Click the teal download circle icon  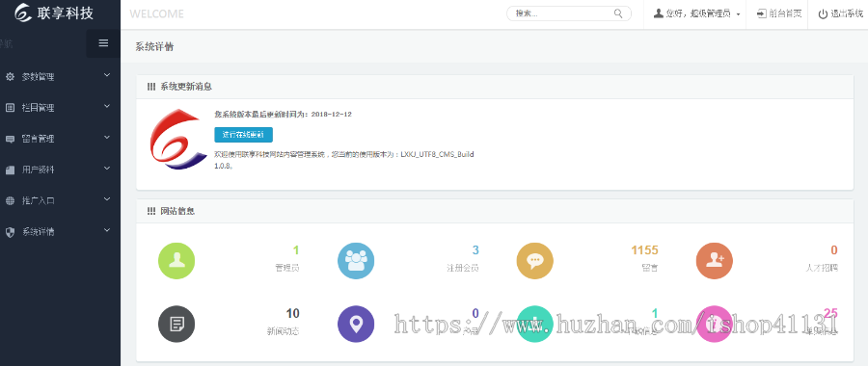click(x=534, y=324)
